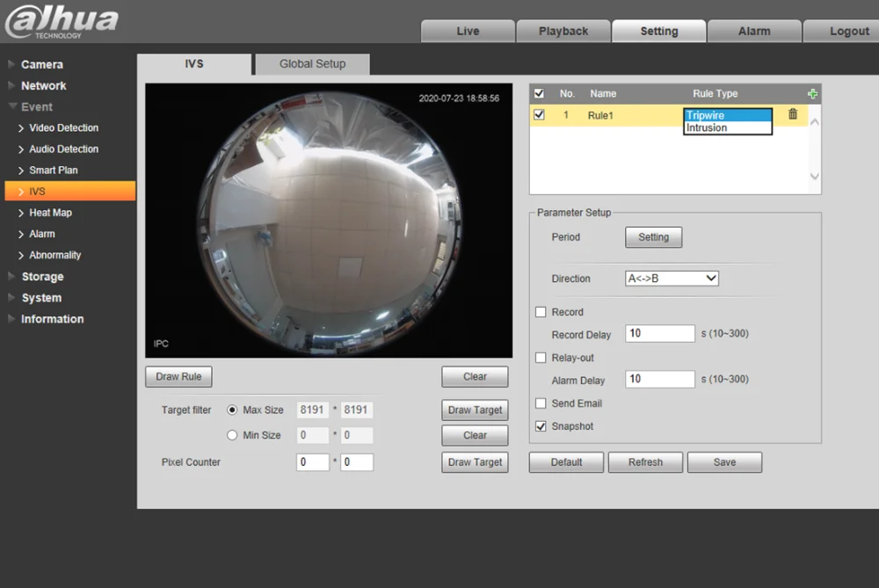The image size is (879, 588).
Task: Click Save to apply settings
Action: (724, 462)
